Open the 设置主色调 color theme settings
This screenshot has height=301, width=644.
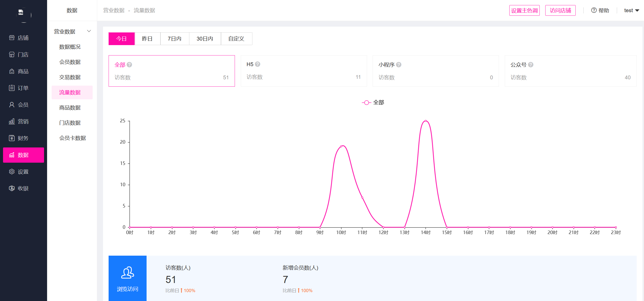click(524, 10)
